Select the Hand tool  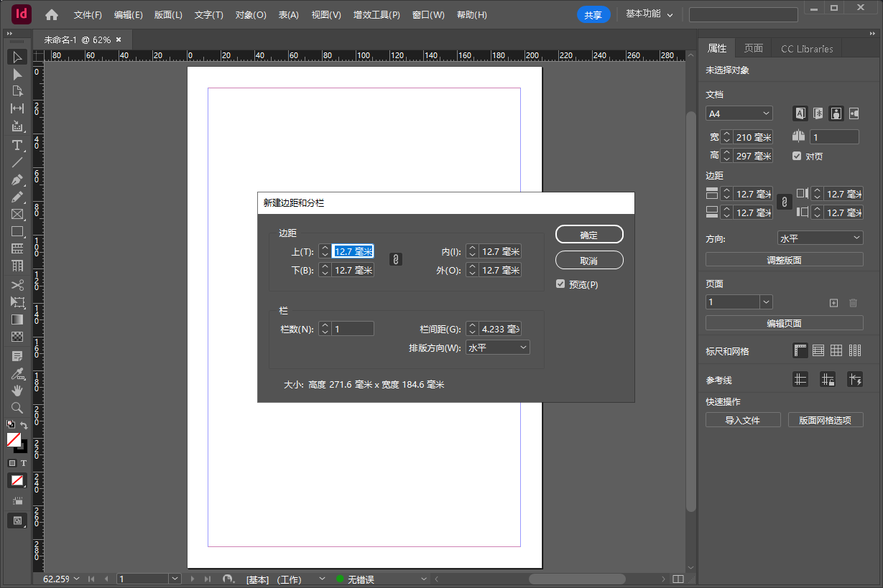[17, 390]
